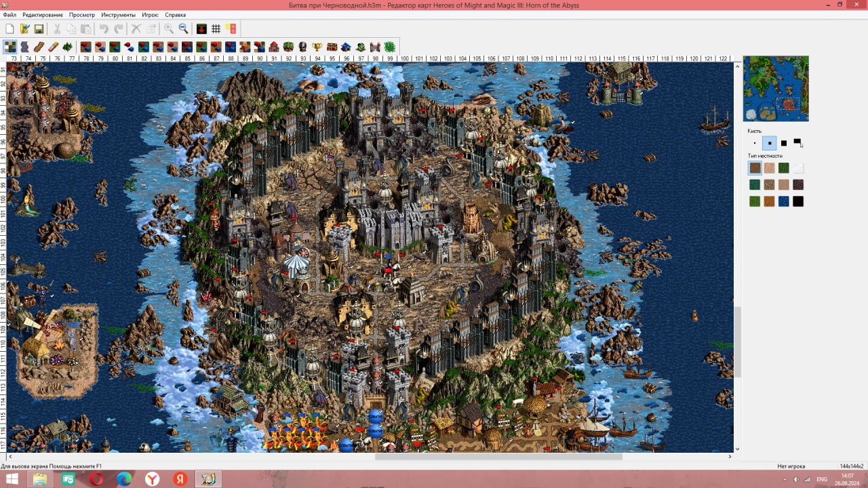Select the medium black square brush
This screenshot has width=868, height=488.
coord(784,143)
